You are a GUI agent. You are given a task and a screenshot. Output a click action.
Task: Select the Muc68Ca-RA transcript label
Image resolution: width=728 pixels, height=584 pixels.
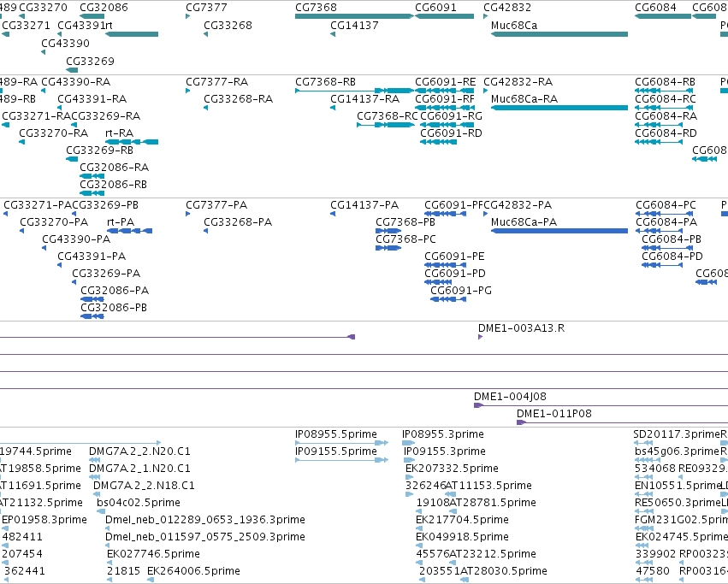[524, 99]
